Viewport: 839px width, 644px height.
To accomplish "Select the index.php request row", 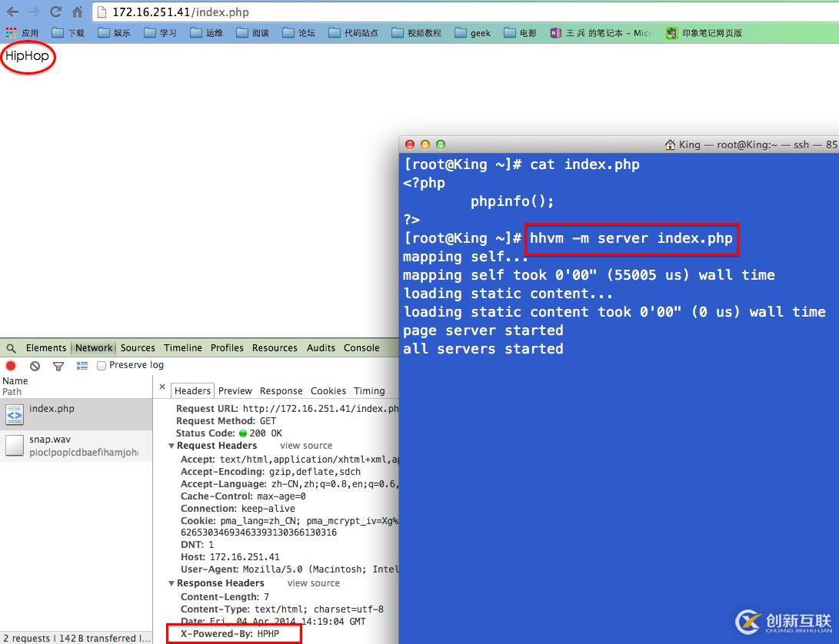I will click(76, 414).
